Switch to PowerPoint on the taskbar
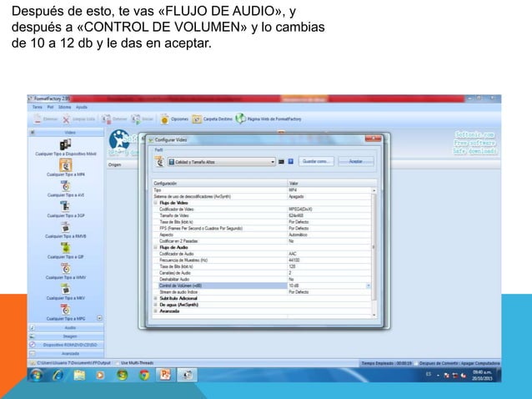The width and height of the screenshot is (532, 399). tap(165, 375)
